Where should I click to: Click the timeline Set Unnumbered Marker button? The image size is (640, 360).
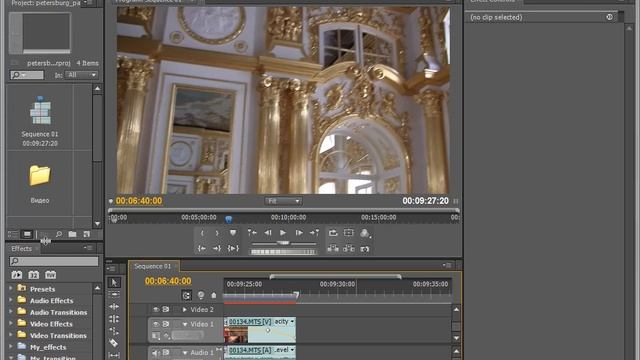pos(214,295)
